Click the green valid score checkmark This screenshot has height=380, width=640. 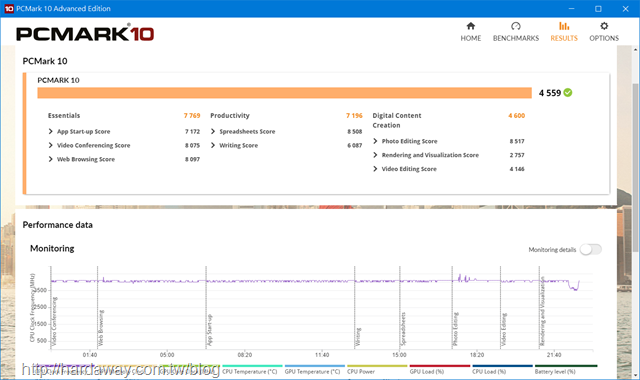point(568,93)
